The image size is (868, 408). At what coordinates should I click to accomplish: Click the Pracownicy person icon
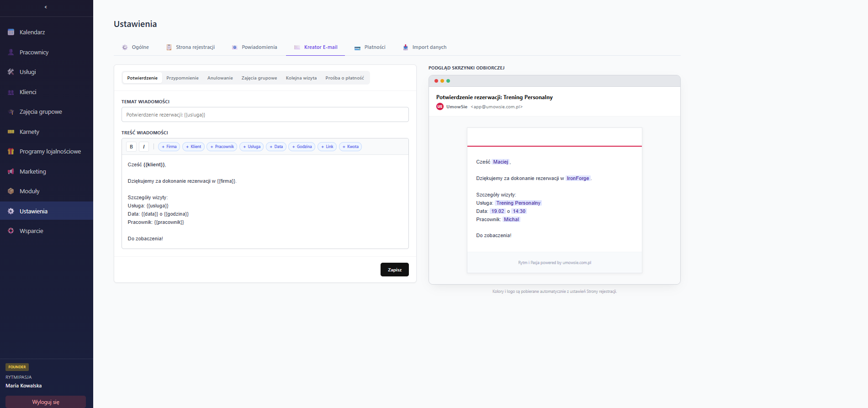[11, 52]
